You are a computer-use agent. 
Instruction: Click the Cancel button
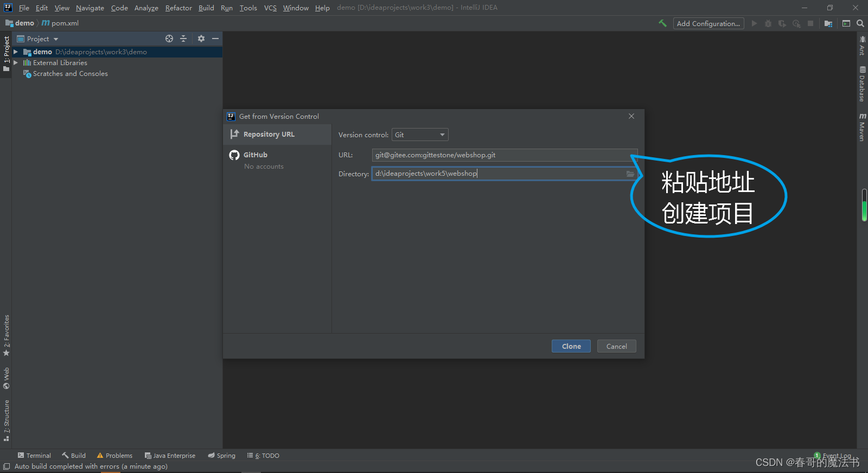[617, 346]
